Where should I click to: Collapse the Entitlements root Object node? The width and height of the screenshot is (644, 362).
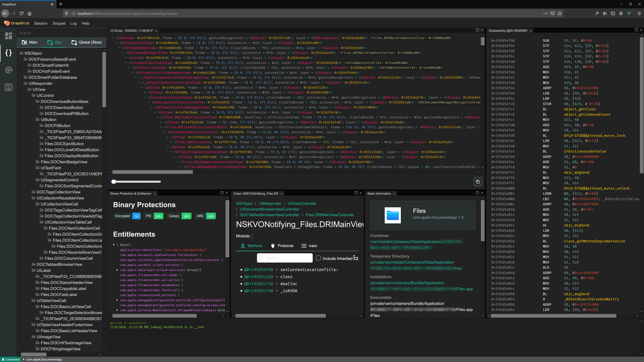pos(114,245)
